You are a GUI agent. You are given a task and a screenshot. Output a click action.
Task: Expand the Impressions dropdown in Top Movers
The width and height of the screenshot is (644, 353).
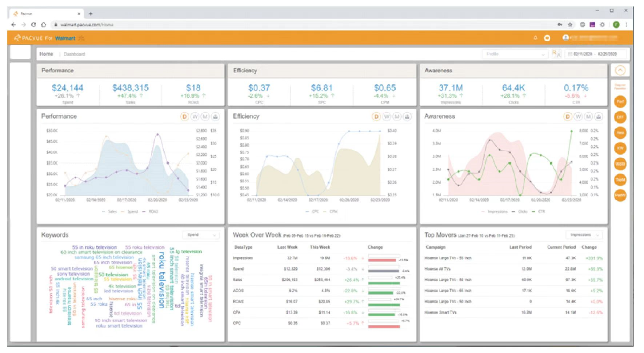pos(584,235)
